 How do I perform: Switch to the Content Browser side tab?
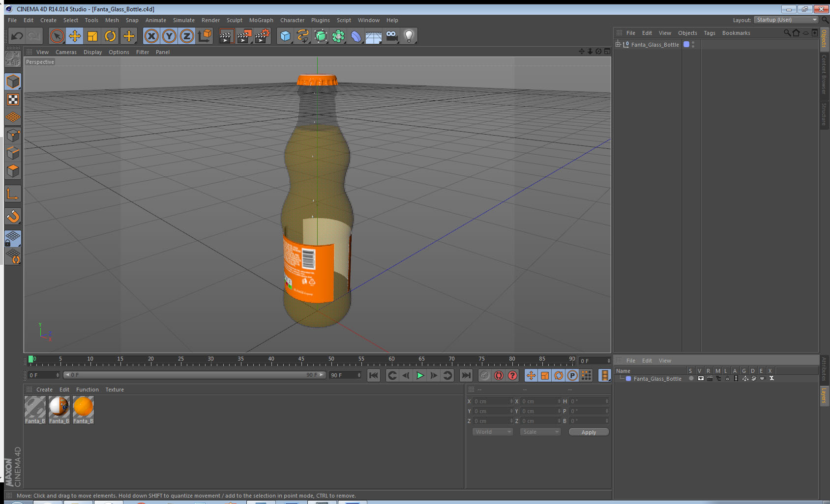click(x=824, y=74)
